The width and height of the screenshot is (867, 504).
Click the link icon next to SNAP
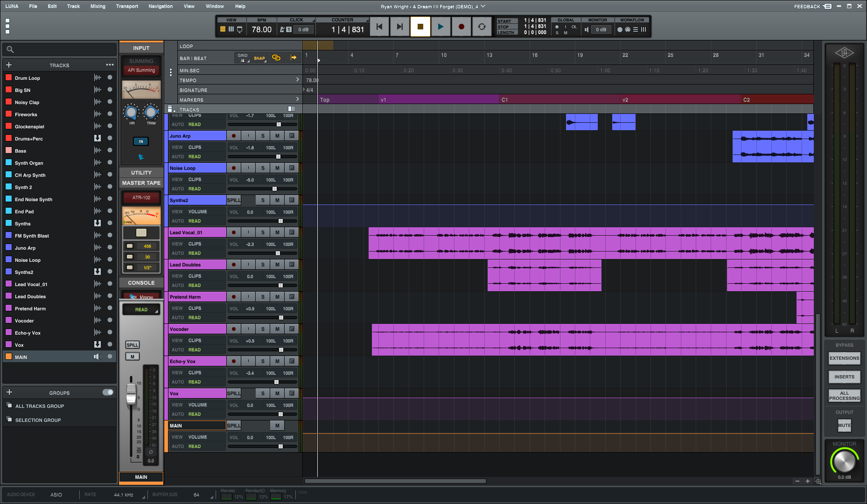[x=276, y=58]
